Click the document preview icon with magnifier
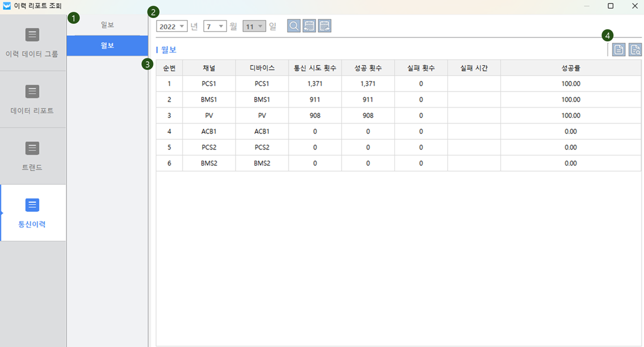This screenshot has height=347, width=644. click(635, 50)
